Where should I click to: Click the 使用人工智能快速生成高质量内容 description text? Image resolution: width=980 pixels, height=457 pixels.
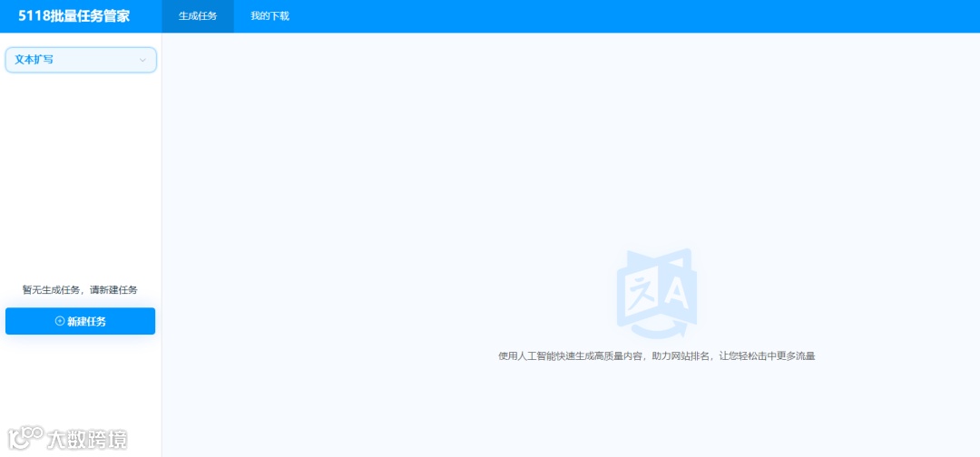click(x=657, y=356)
